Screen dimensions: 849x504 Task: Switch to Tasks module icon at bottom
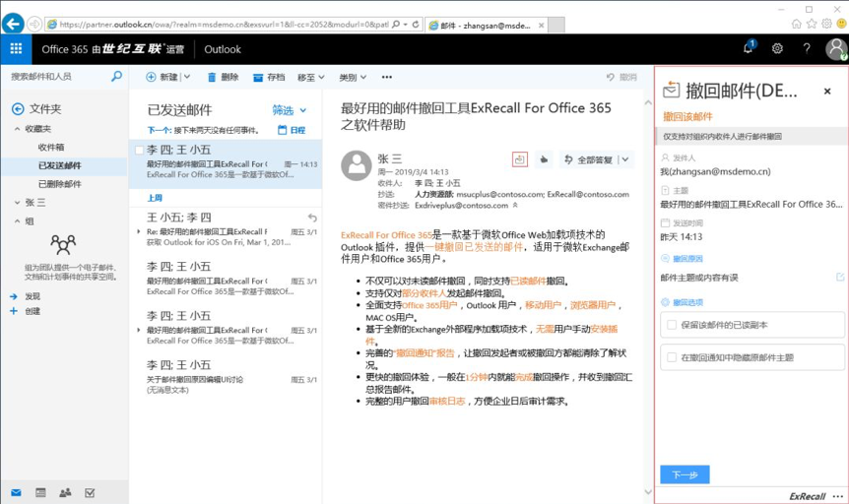(x=90, y=492)
